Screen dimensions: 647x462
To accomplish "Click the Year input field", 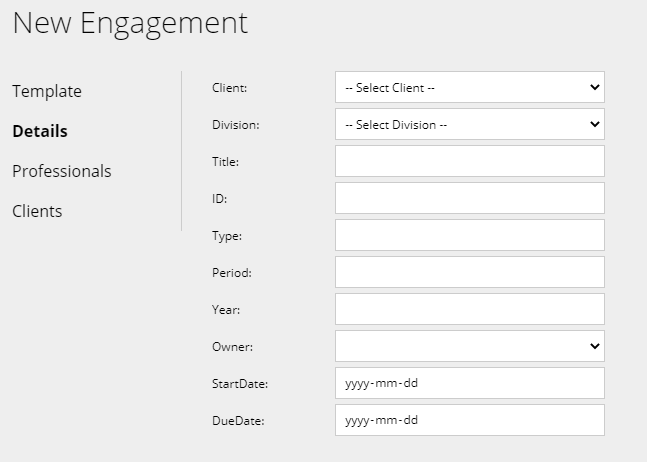I will point(469,309).
